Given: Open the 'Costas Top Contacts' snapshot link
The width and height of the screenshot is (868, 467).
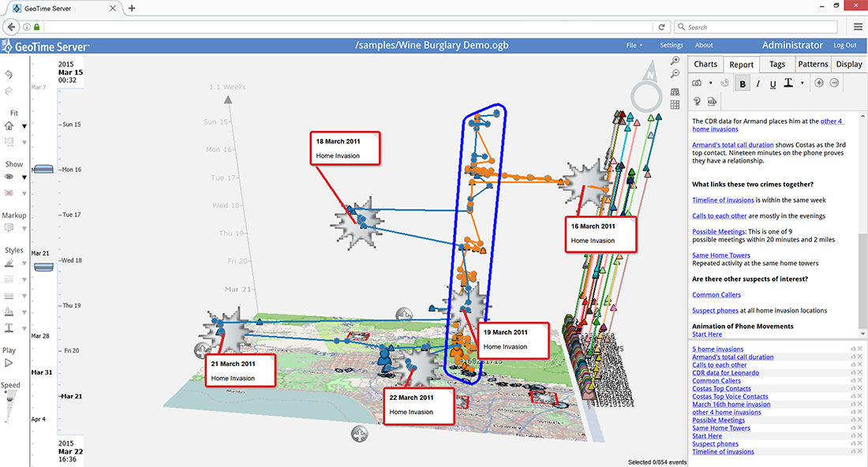Looking at the screenshot, I should click(x=721, y=388).
